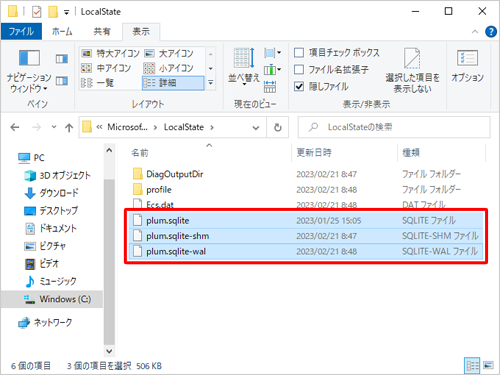Click Size all columns to fit icon
The width and height of the screenshot is (500, 375).
270,87
